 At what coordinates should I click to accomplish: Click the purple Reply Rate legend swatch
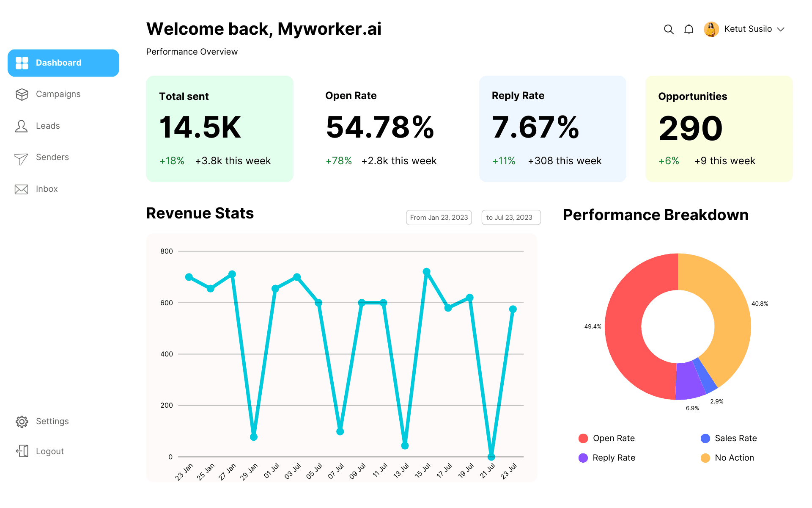pyautogui.click(x=583, y=458)
